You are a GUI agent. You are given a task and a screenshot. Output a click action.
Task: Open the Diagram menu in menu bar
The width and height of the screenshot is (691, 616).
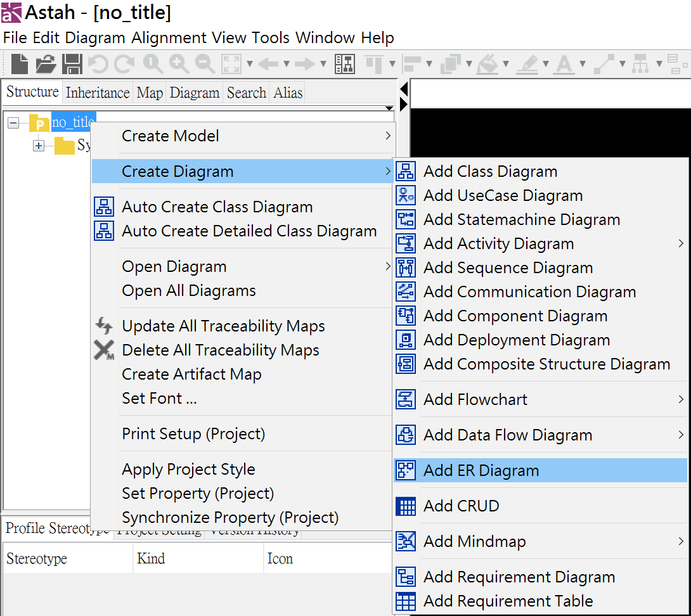[x=95, y=38]
